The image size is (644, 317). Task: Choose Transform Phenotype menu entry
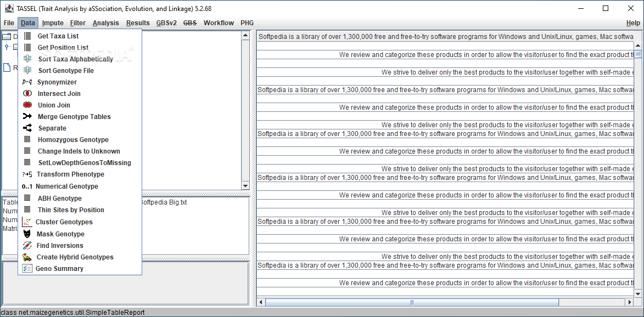click(x=80, y=174)
